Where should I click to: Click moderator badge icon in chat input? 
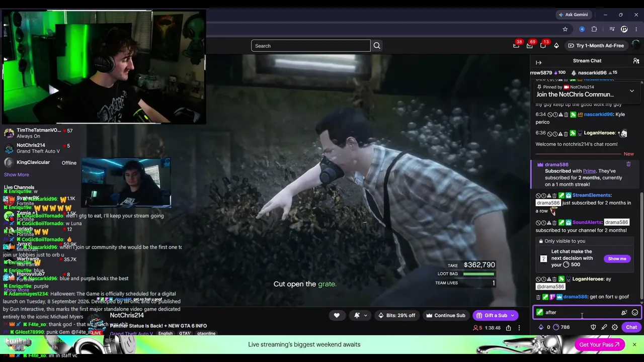pos(540,312)
